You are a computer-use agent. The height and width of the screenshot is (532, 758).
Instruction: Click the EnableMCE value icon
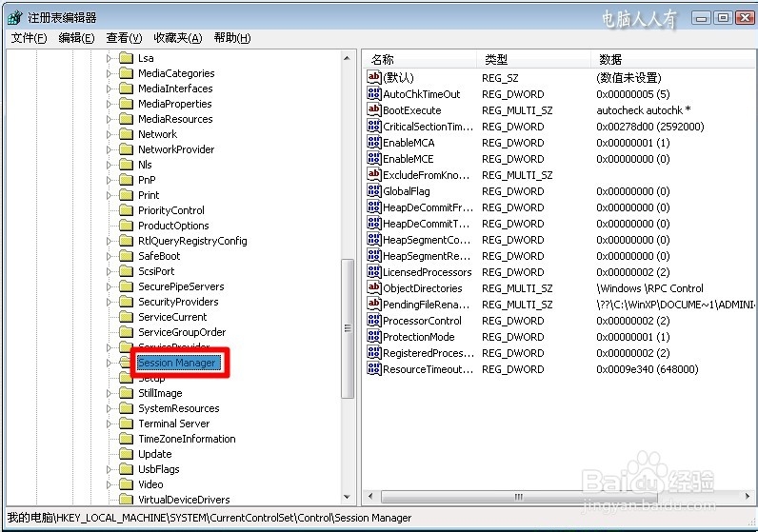coord(374,159)
